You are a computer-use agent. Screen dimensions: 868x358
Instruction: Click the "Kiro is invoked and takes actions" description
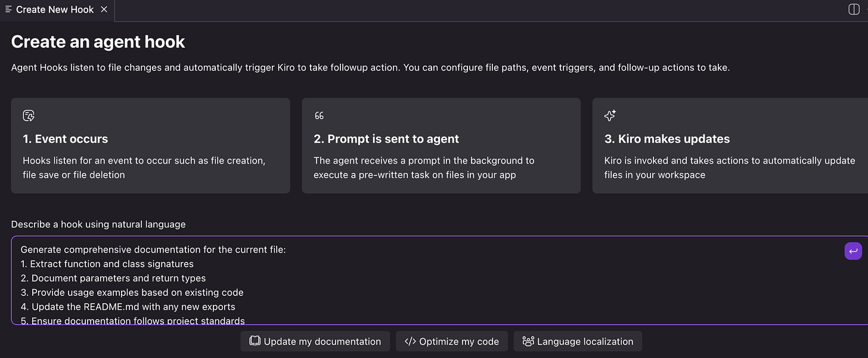[729, 168]
